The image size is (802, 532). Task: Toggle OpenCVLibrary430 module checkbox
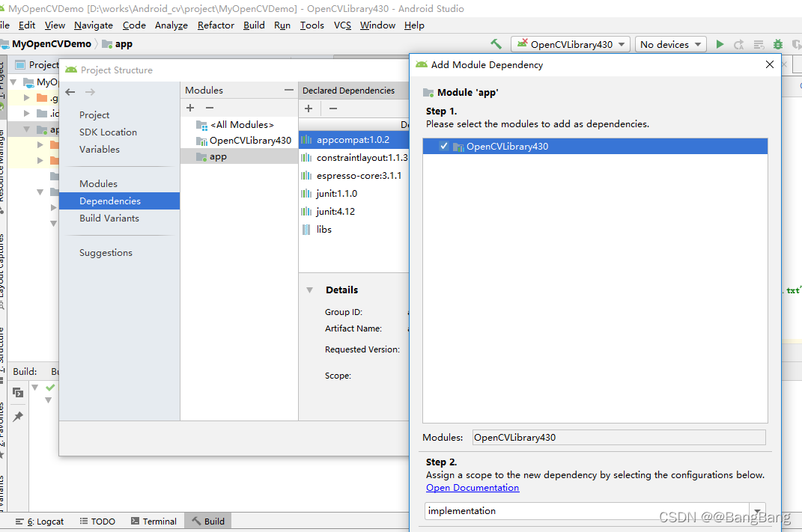click(444, 146)
